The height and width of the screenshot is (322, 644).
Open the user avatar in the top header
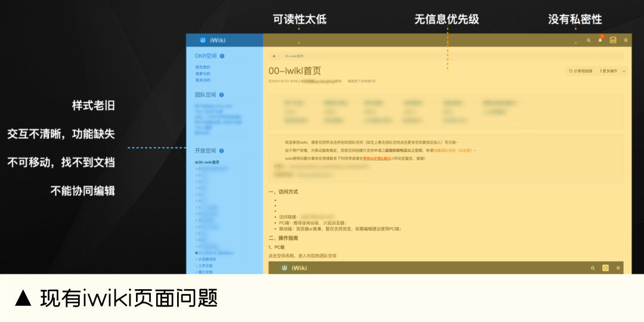(613, 41)
